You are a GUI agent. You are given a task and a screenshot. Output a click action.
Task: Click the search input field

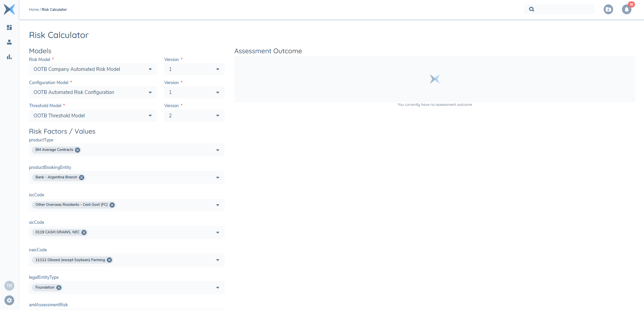tap(564, 9)
